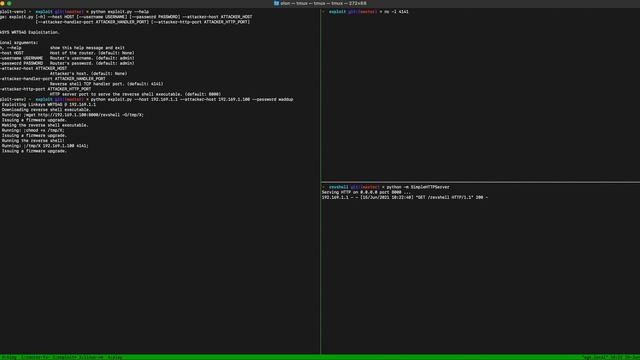Click the 'python -m SimpleHTTPServer' command
640x360 pixels.
point(418,187)
